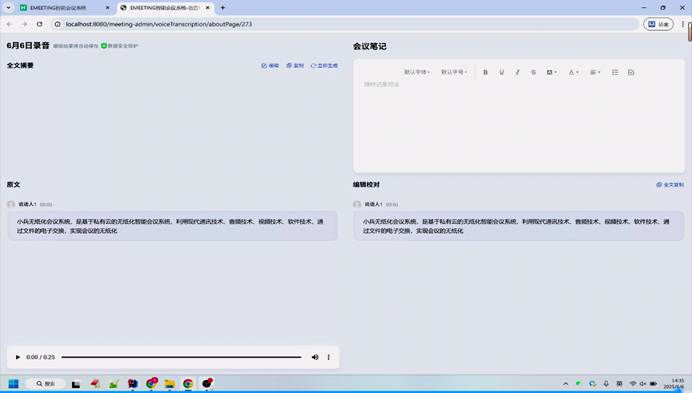
Task: Click the browser profile button
Action: tap(658, 24)
